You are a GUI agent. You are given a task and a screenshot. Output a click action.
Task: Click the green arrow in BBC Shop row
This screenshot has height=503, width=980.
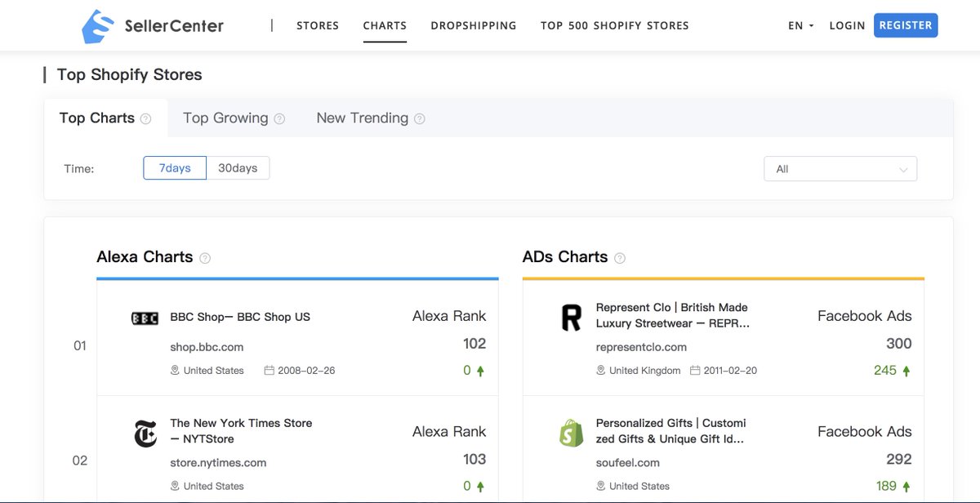[x=480, y=371]
